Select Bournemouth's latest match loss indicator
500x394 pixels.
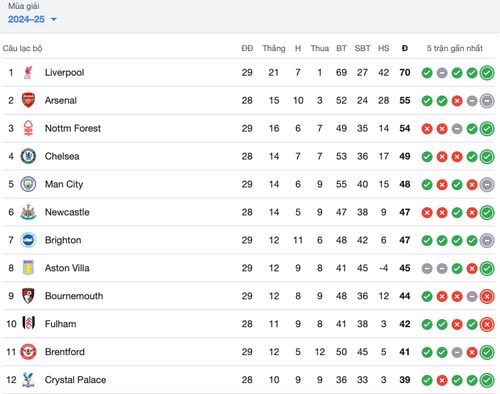coord(487,296)
